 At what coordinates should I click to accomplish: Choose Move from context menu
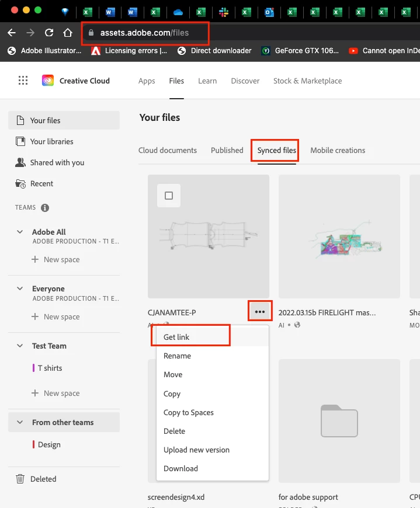click(212, 374)
